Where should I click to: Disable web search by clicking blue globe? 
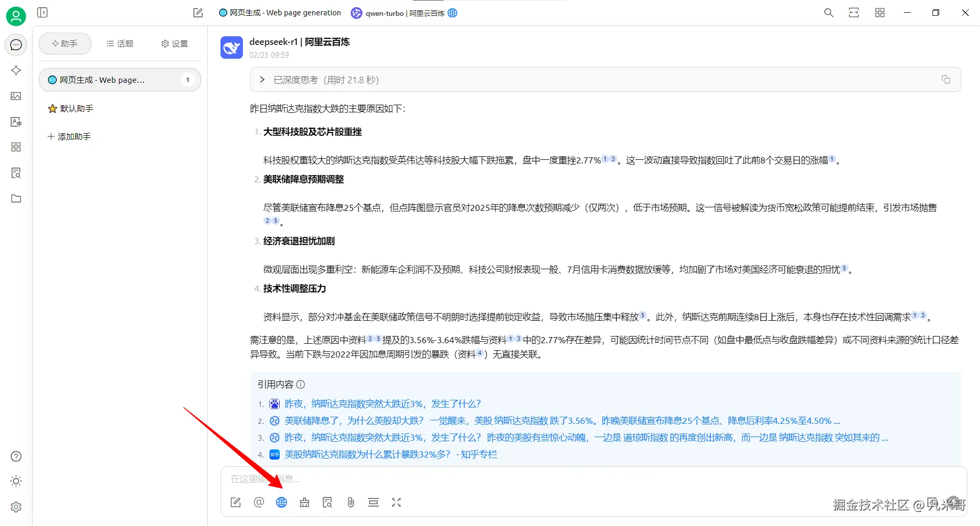click(x=282, y=503)
